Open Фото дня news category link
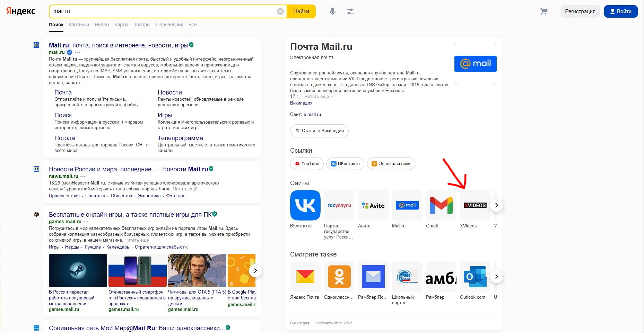644x333 pixels. click(176, 196)
